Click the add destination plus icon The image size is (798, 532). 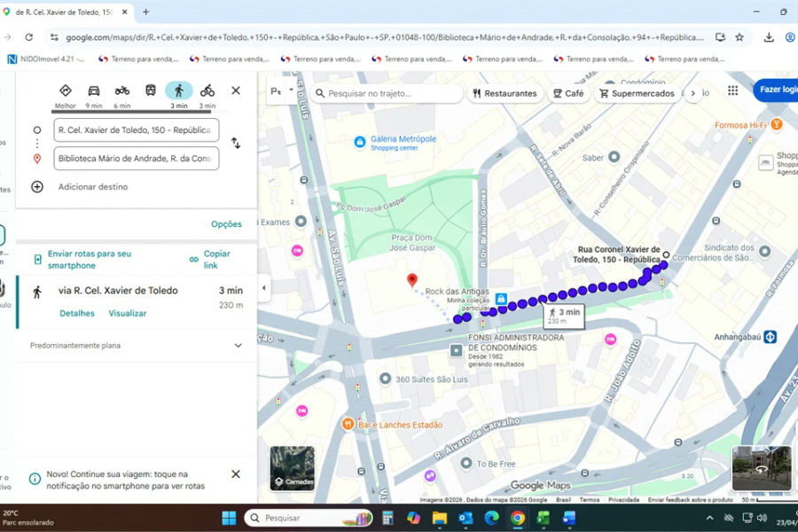coord(37,187)
